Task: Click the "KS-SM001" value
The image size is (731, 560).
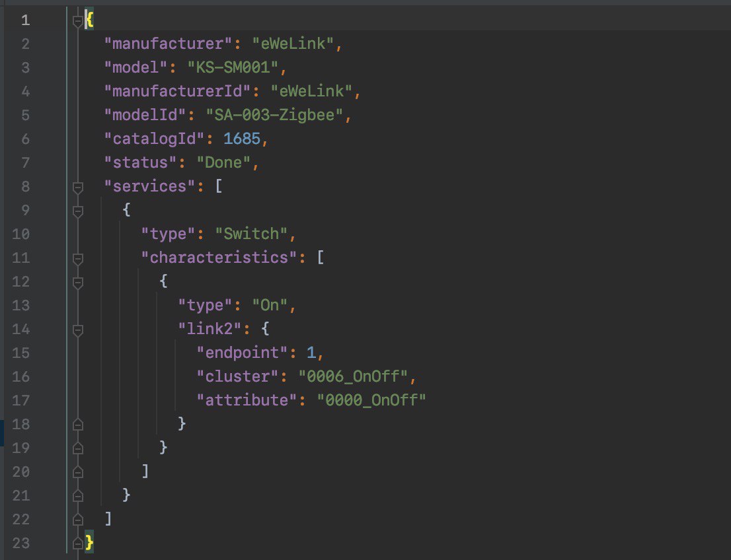Action: tap(233, 67)
